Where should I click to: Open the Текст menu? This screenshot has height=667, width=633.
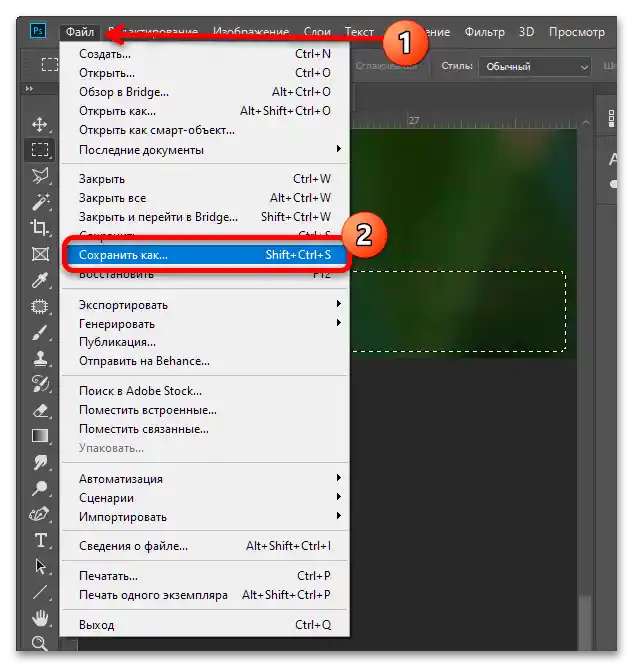[x=359, y=32]
